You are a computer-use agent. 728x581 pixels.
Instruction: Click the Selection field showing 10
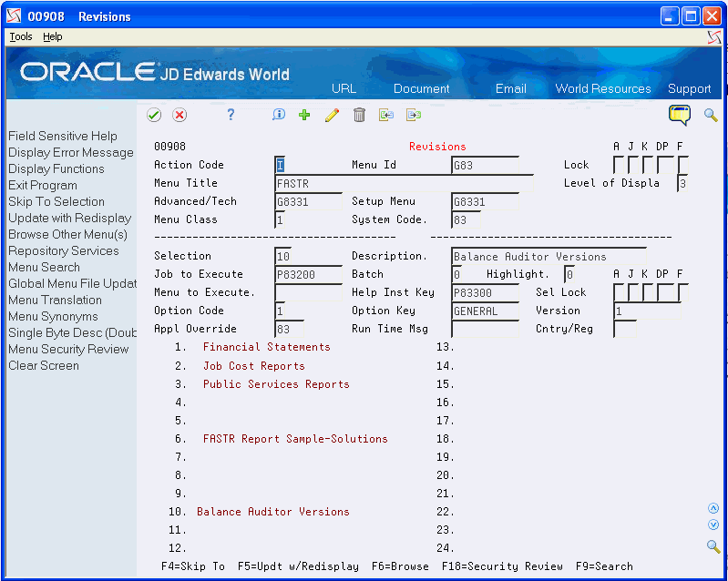point(283,256)
